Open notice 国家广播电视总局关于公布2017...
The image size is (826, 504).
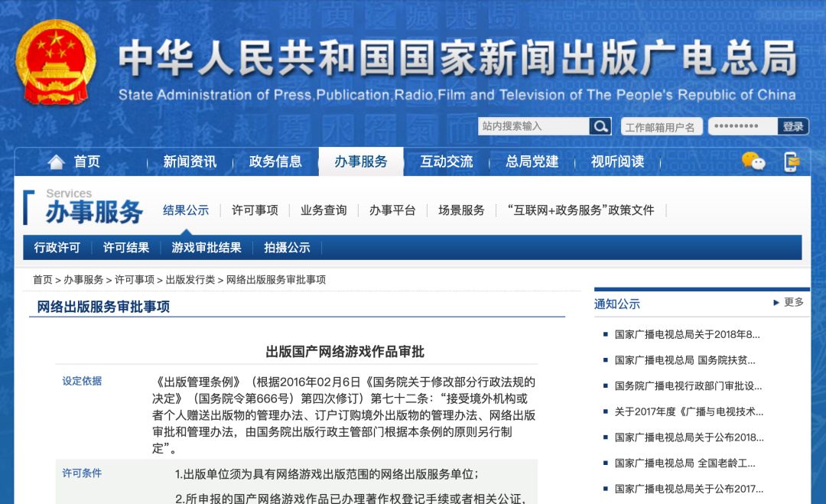[689, 489]
